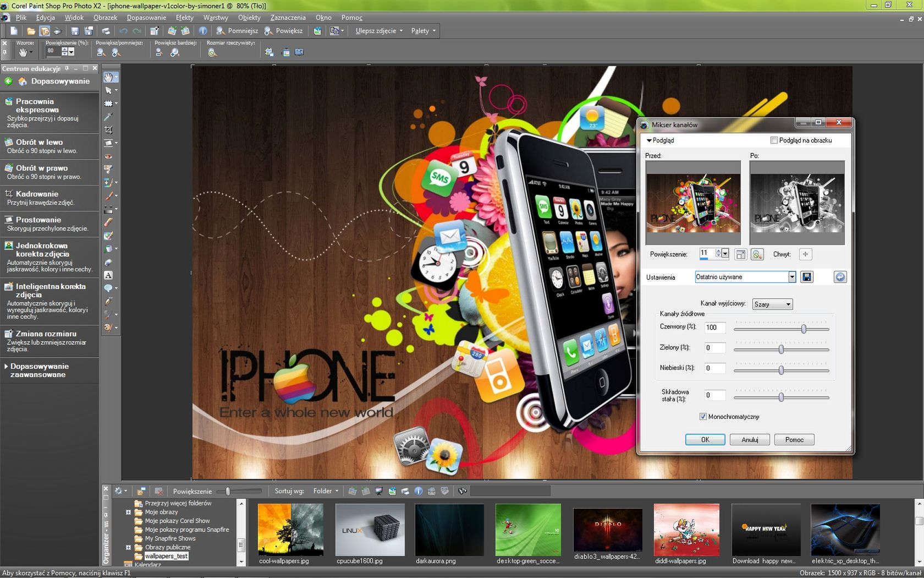Enable Podgląd na obrazku checkbox
The width and height of the screenshot is (924, 578).
coord(774,140)
